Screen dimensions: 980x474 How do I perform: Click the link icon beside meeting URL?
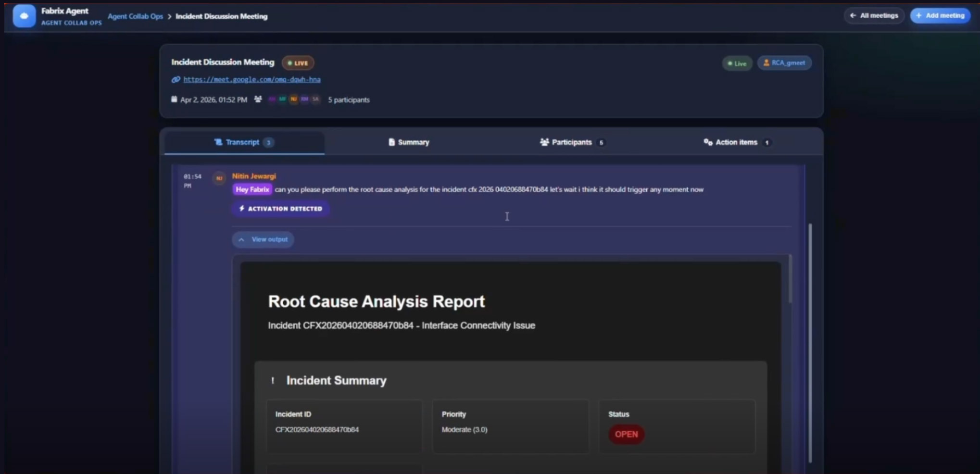click(x=176, y=79)
